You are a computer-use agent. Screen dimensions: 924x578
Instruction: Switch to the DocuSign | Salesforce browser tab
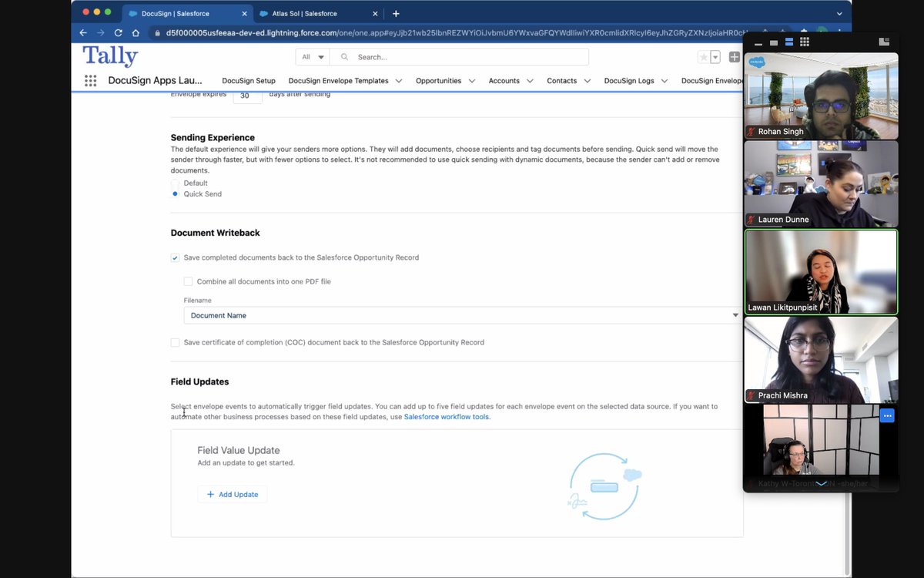pyautogui.click(x=187, y=14)
